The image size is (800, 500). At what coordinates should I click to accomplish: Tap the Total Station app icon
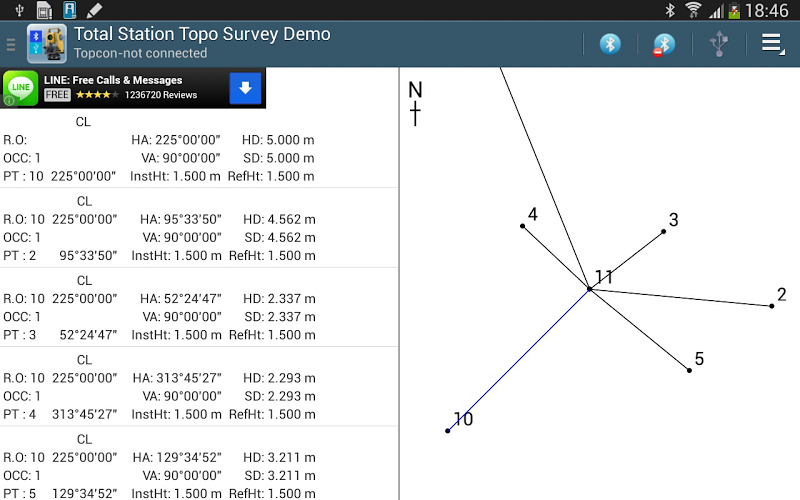click(47, 44)
